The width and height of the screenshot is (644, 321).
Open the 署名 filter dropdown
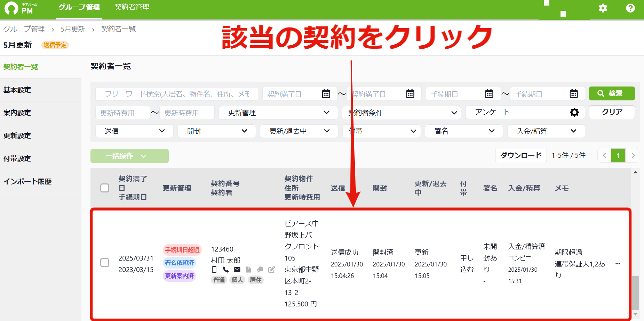pos(464,131)
